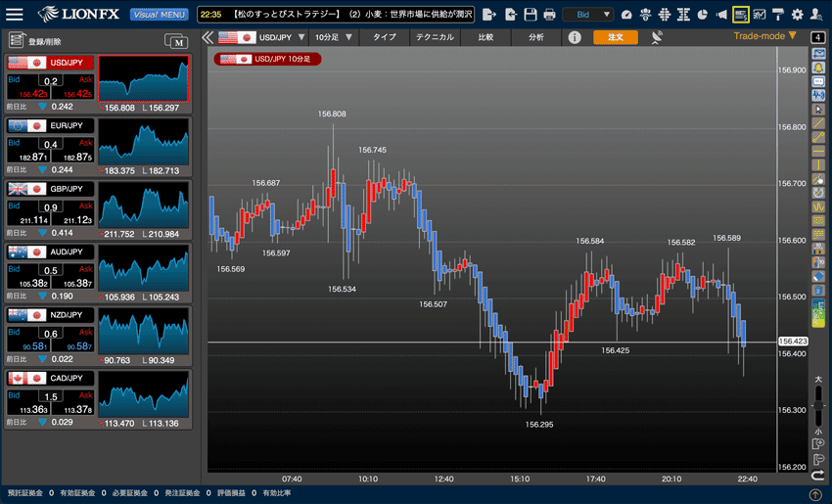Open the USD/JPY currency pair dropdown

coord(261,37)
